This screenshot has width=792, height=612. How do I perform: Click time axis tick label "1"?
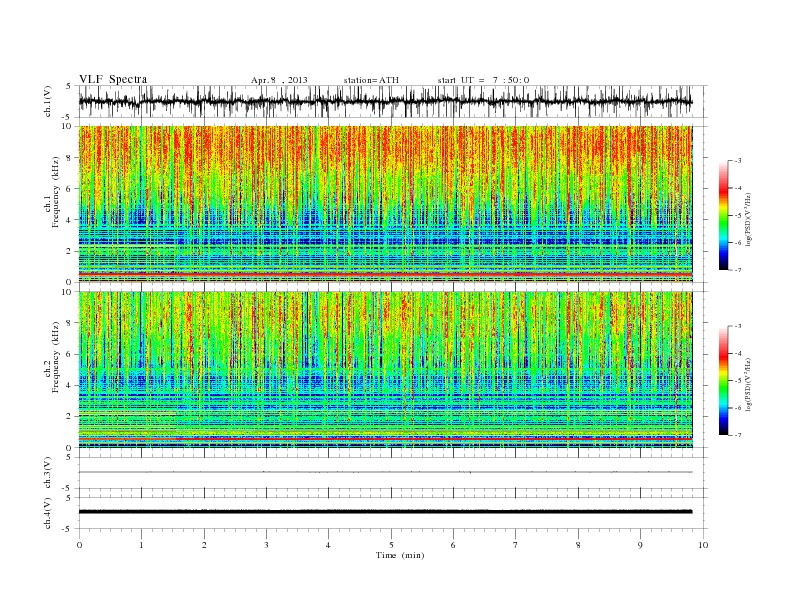[x=141, y=545]
